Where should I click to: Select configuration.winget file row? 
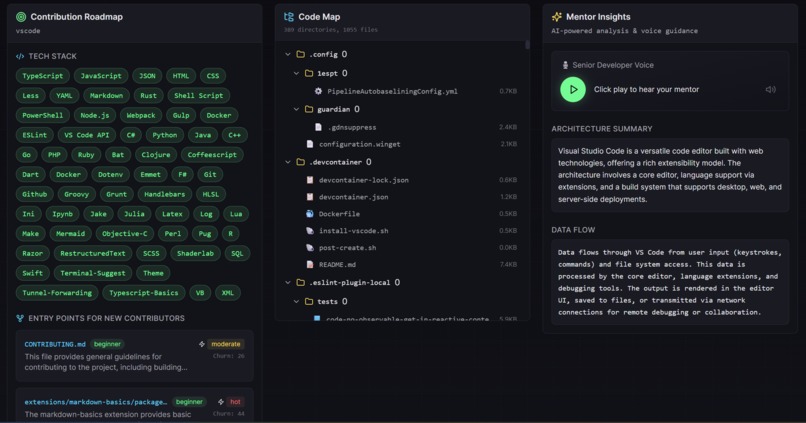click(x=402, y=144)
